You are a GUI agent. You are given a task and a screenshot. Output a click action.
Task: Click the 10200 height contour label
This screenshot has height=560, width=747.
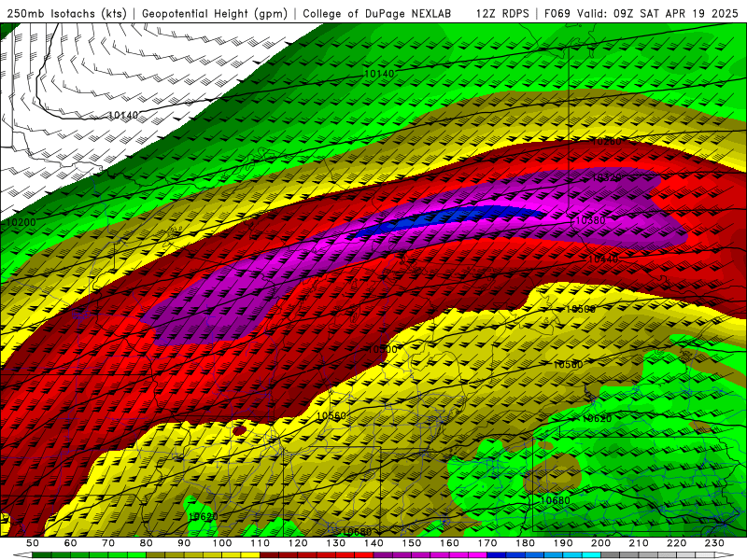coord(20,222)
